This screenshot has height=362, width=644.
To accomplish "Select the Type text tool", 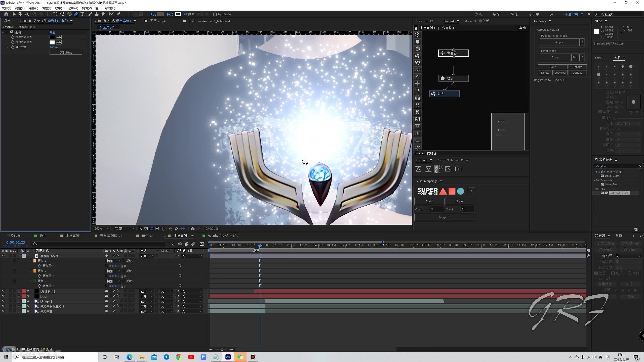I will click(82, 14).
